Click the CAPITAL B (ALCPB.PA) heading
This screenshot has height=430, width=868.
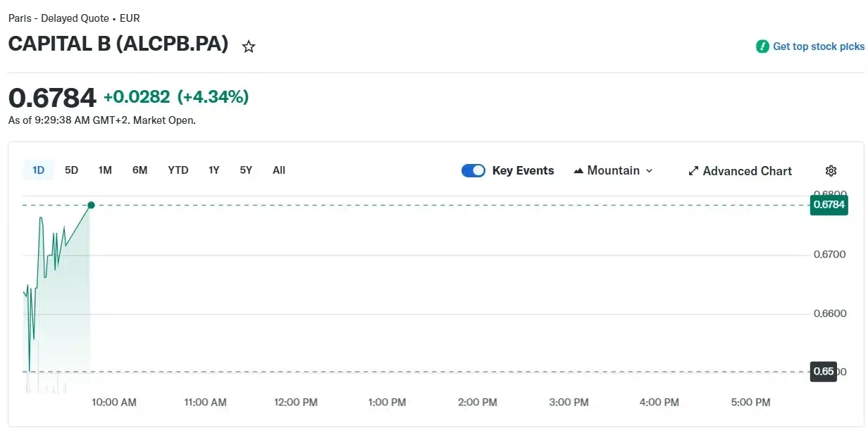(x=118, y=44)
